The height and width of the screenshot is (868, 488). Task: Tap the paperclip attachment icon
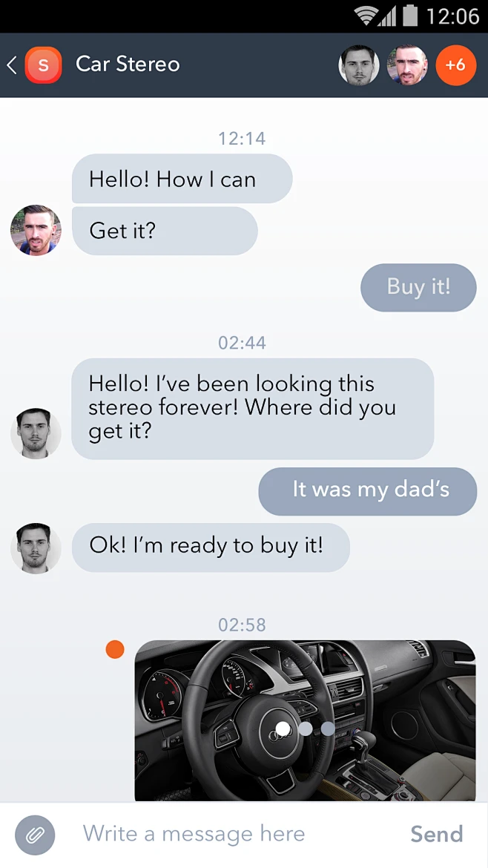[35, 835]
